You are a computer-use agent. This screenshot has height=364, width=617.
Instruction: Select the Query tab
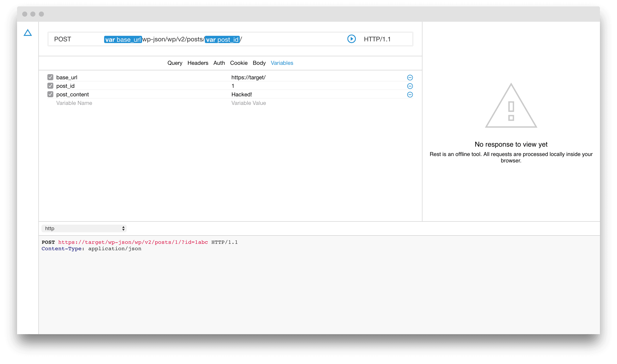pos(175,63)
